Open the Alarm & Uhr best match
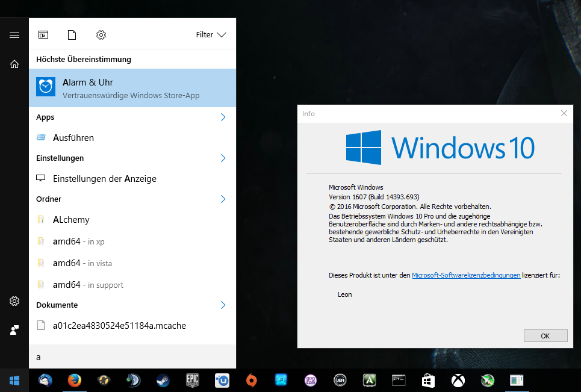Viewport: 581px width, 392px height. click(x=132, y=88)
